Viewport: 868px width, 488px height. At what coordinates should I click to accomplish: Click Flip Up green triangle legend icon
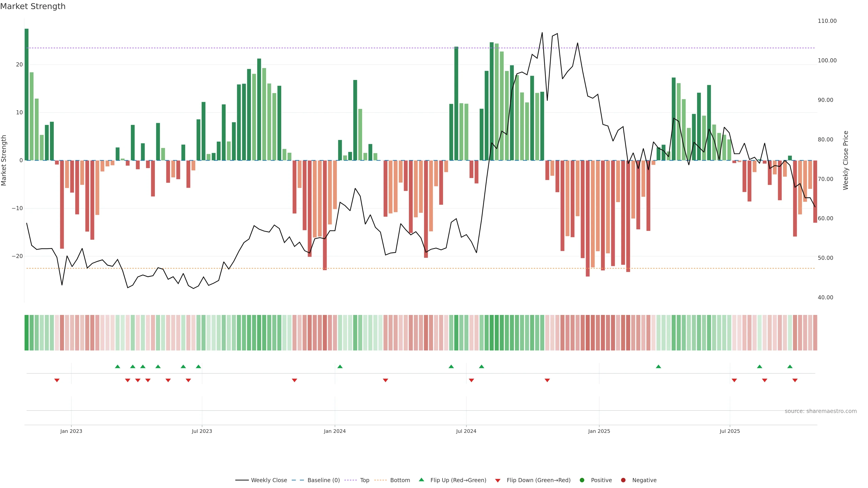[421, 480]
